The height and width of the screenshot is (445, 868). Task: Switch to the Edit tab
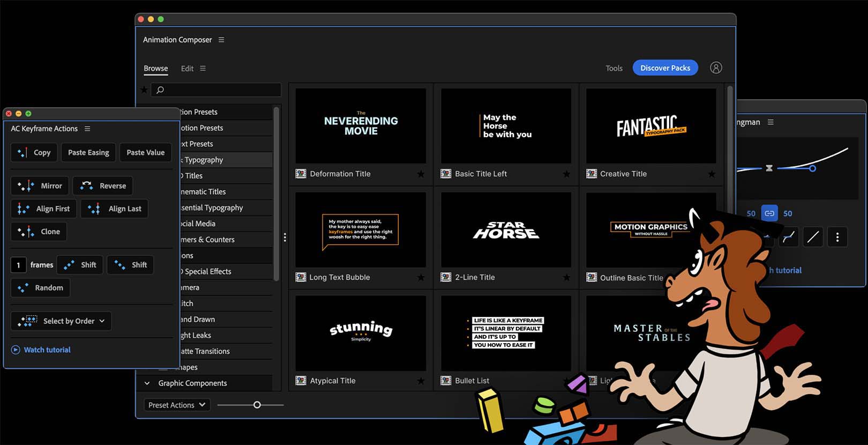[x=187, y=68]
